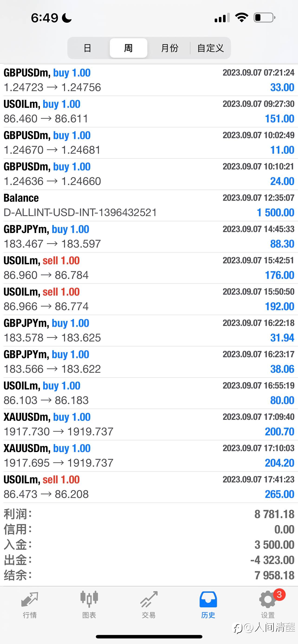Tap the battery icon in status bar
The width and height of the screenshot is (298, 644).
pos(265,18)
